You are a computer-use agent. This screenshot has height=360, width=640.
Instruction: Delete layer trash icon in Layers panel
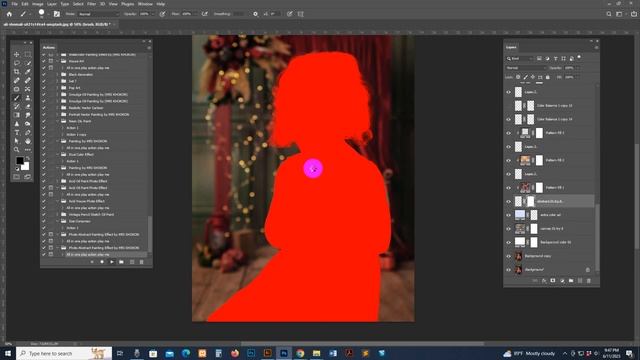589,281
